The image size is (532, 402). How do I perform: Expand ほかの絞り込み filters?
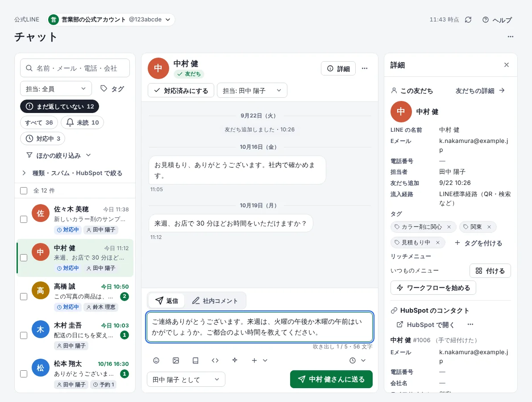click(58, 155)
